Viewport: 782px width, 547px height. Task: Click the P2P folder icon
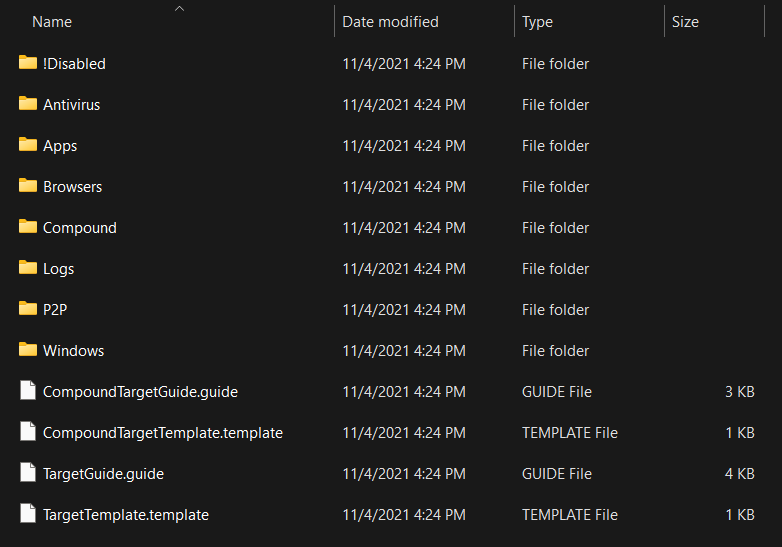click(28, 309)
